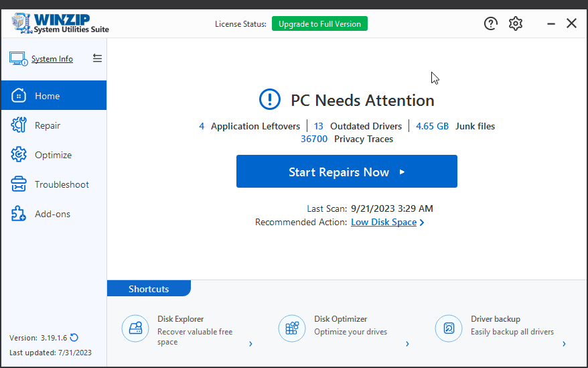The width and height of the screenshot is (588, 368).
Task: Collapse the sidebar with hamburger icon
Action: (x=97, y=58)
